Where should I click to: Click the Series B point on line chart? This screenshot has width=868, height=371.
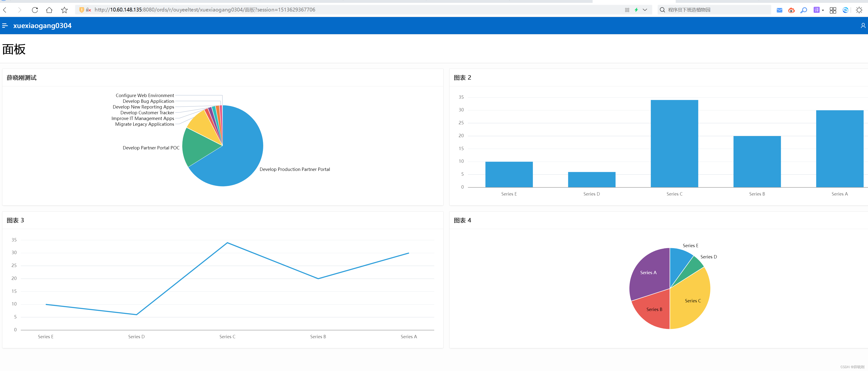click(x=318, y=278)
